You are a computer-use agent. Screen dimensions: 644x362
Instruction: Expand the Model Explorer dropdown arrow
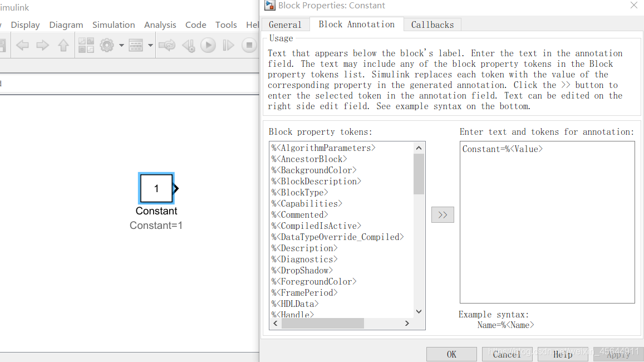click(x=150, y=45)
